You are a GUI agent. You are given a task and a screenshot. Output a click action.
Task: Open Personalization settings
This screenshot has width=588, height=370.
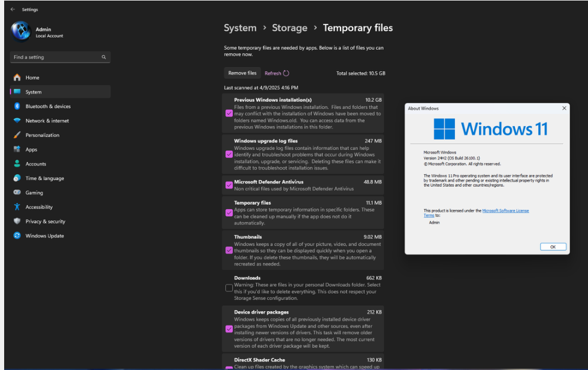coord(61,135)
